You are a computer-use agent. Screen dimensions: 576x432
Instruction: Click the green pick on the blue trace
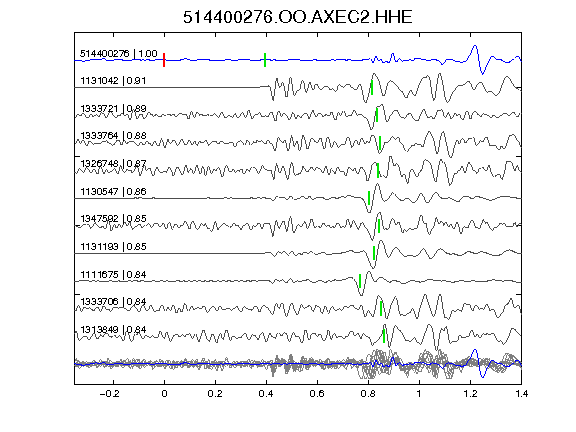pos(265,60)
